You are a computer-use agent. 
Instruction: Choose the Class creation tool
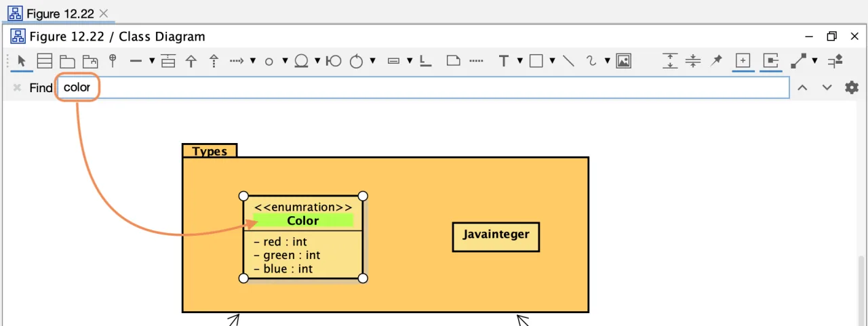click(x=45, y=61)
